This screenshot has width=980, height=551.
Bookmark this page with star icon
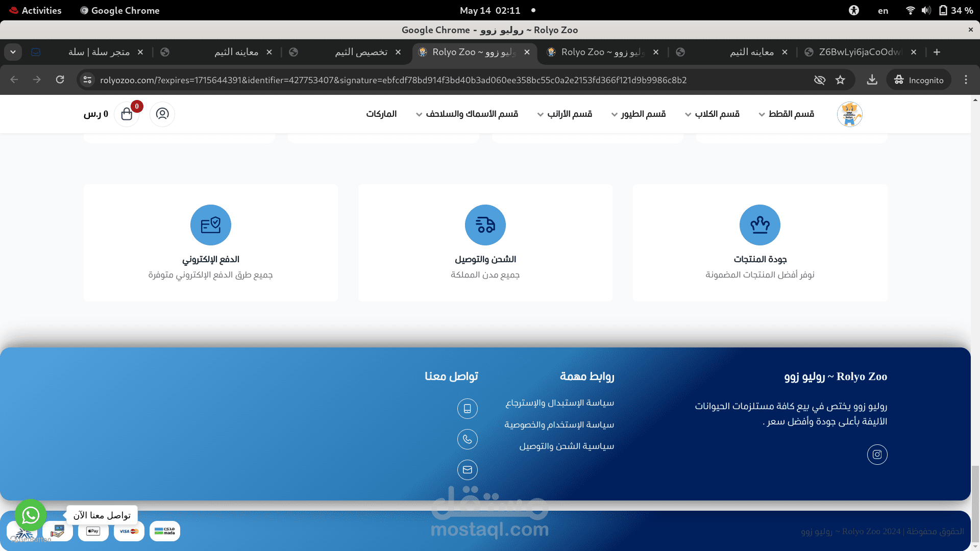(x=840, y=80)
